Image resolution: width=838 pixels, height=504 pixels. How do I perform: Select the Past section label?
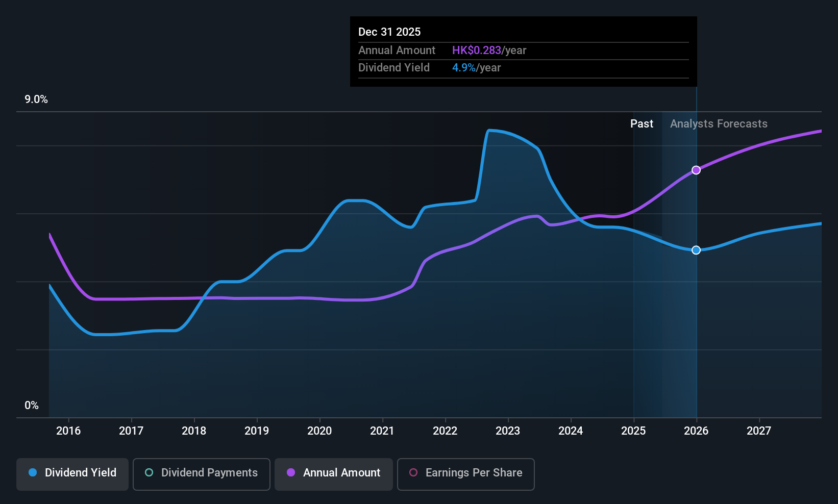pos(642,124)
